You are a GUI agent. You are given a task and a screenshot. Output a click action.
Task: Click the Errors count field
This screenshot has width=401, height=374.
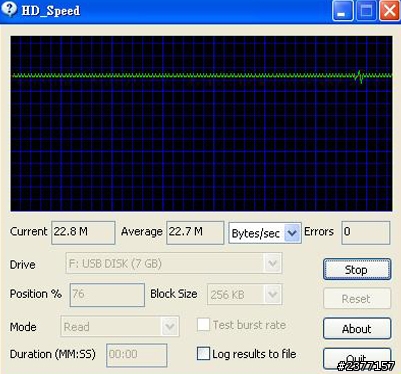point(366,232)
